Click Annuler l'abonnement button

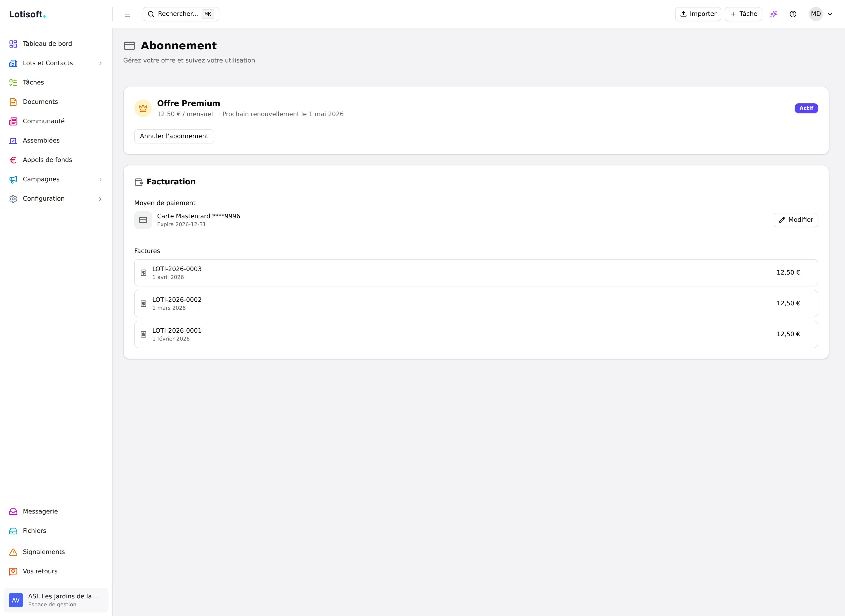[174, 136]
